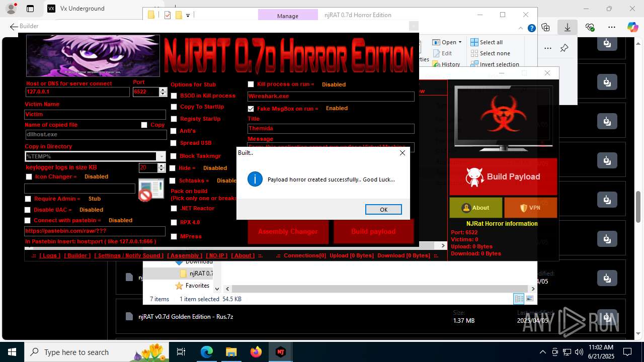
Task: Toggle the Copy checkbox beside copied file name
Action: [x=144, y=125]
